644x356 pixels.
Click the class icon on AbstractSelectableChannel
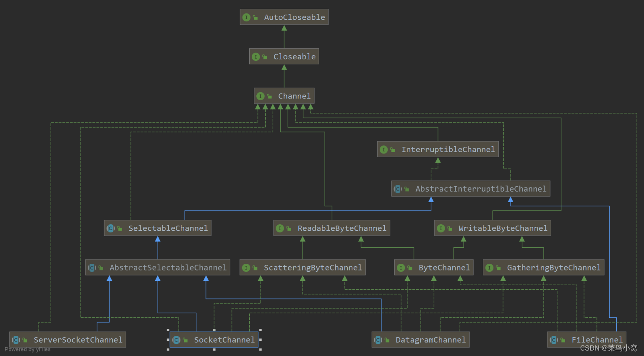tap(92, 268)
